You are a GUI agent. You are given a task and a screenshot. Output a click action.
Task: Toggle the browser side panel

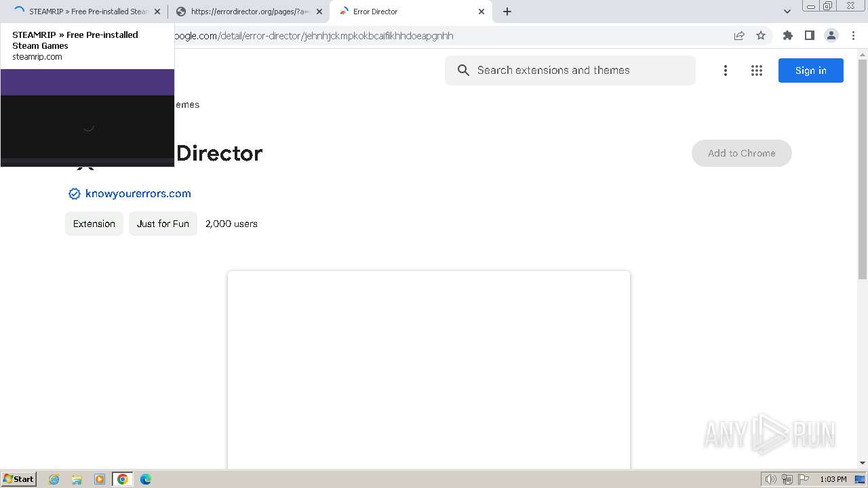810,36
